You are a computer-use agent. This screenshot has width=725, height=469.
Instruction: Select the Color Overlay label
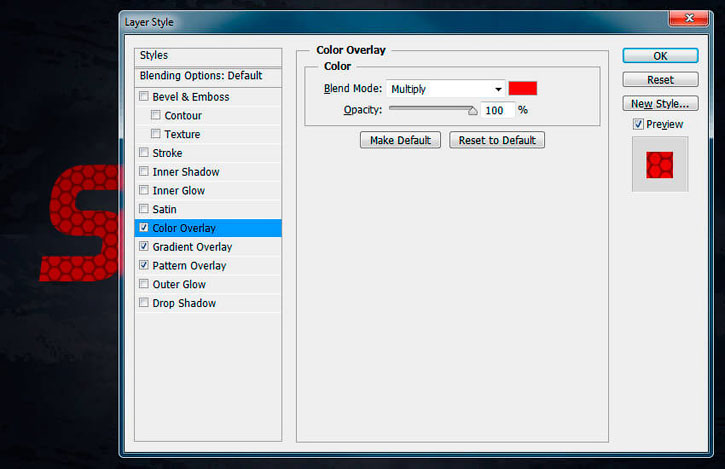(x=184, y=228)
